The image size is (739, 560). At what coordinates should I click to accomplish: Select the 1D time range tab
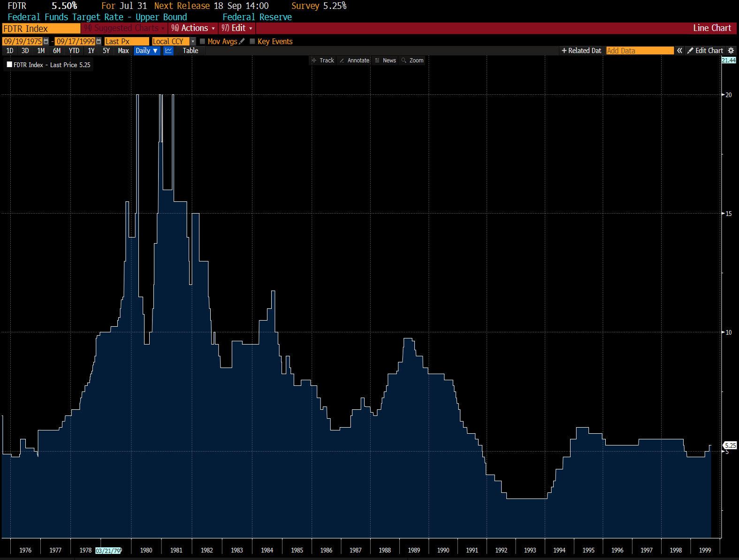coord(10,51)
